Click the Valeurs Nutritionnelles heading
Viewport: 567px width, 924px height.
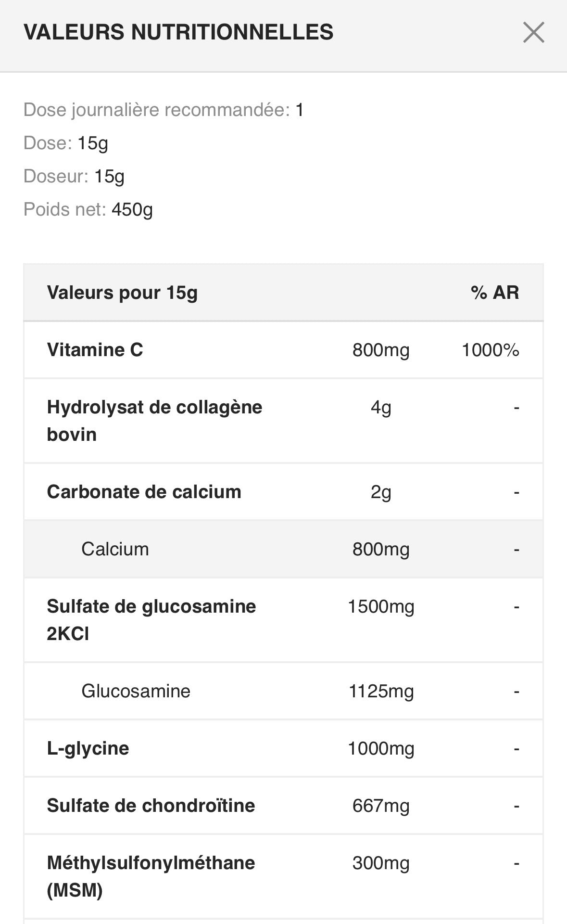click(x=178, y=32)
